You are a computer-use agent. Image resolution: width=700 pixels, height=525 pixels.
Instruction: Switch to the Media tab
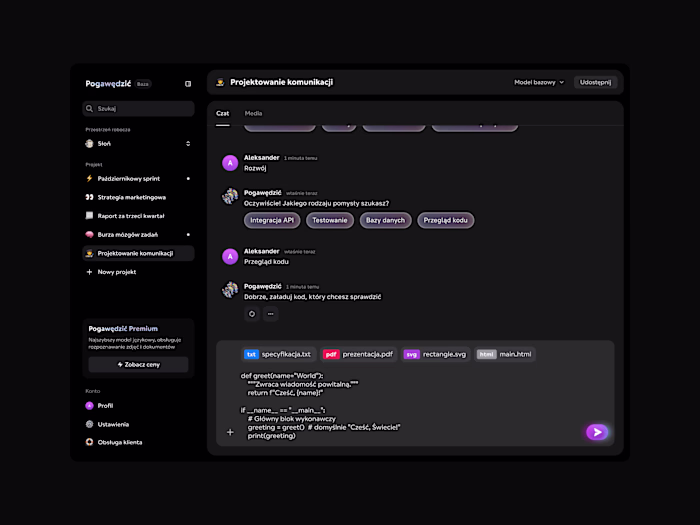253,113
